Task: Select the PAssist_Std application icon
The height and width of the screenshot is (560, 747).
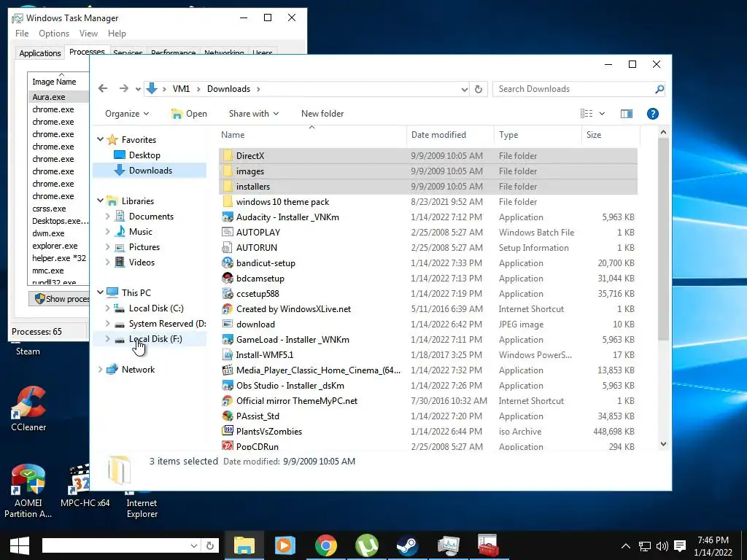Action: tap(228, 416)
